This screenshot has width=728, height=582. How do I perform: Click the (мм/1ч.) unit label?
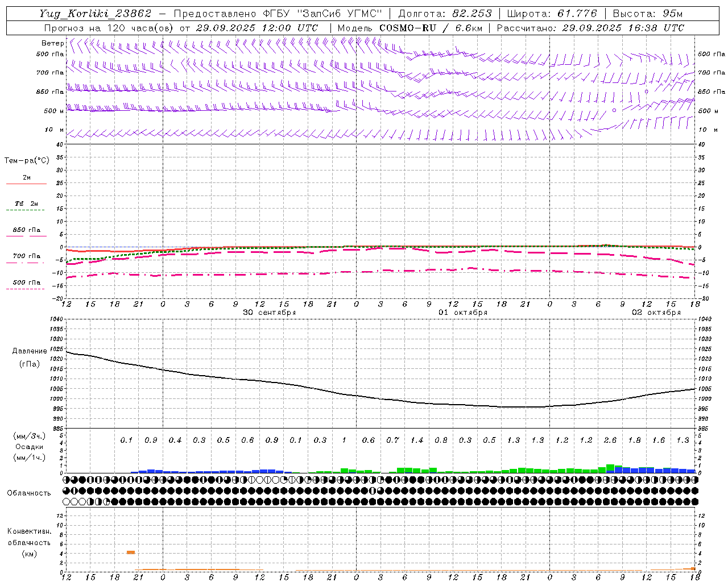click(30, 458)
